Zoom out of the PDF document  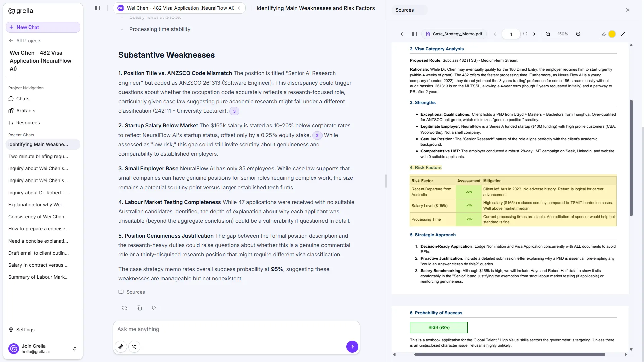(548, 34)
